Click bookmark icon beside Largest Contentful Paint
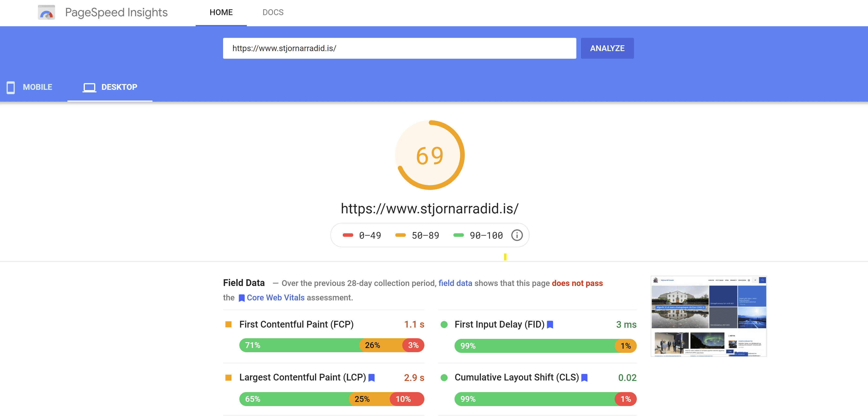The image size is (868, 416). click(372, 378)
